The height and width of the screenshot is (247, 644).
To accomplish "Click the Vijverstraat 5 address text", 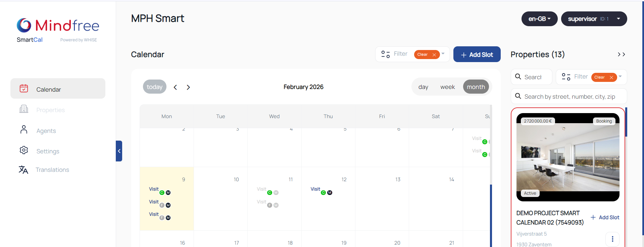I will [532, 234].
